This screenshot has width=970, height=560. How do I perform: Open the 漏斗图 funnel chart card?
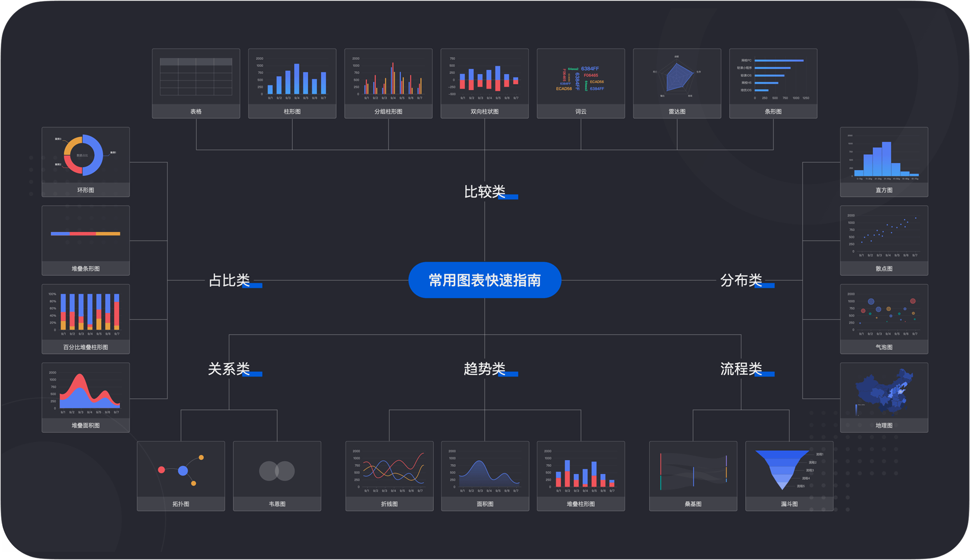point(789,476)
